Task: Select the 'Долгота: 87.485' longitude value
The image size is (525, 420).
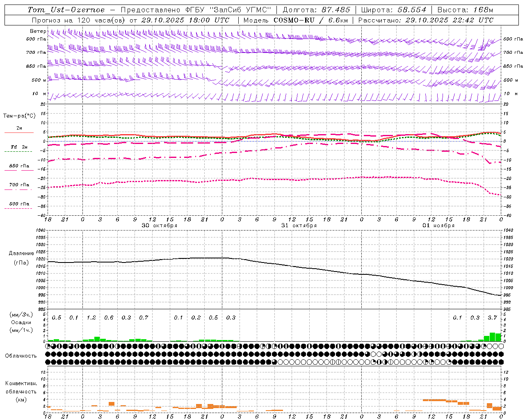Action: click(x=317, y=10)
